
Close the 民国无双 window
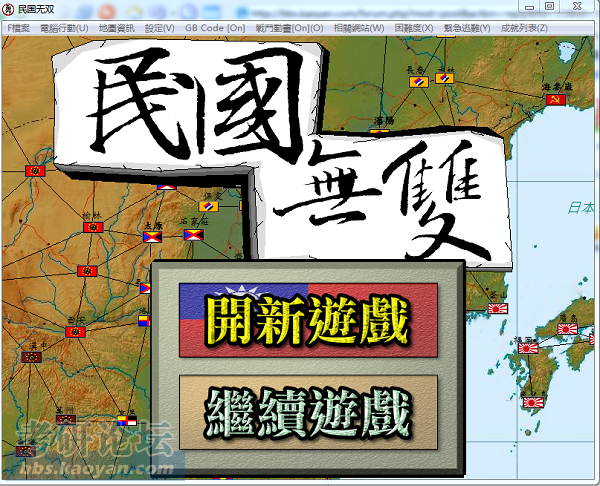(577, 7)
